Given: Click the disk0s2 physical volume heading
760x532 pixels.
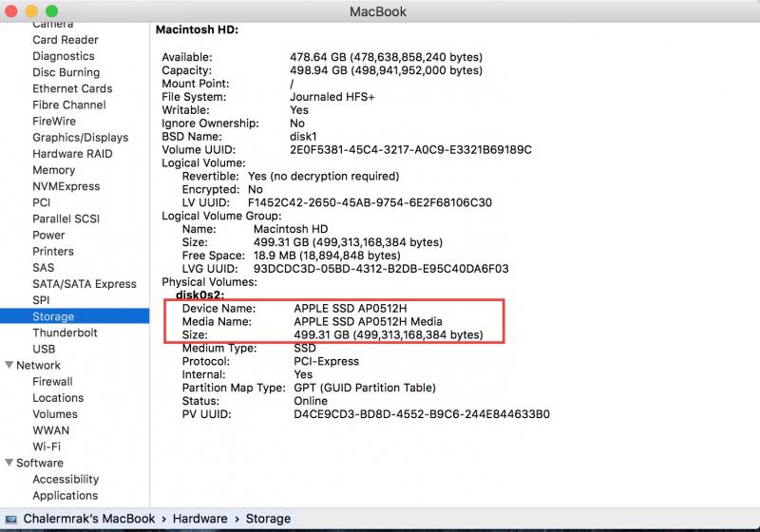Looking at the screenshot, I should coord(199,294).
